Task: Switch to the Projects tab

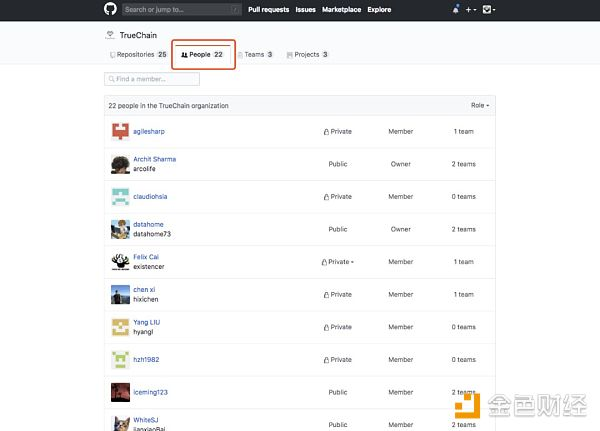Action: tap(307, 54)
